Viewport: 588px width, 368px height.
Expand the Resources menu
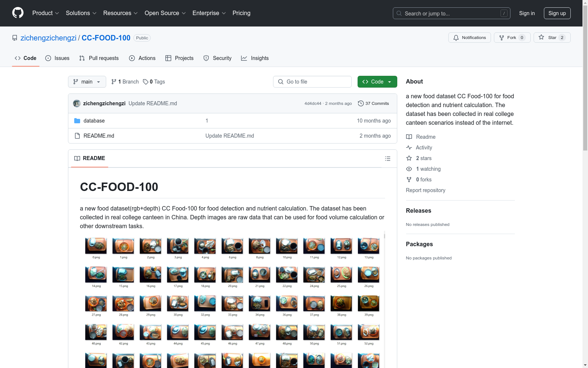(121, 13)
